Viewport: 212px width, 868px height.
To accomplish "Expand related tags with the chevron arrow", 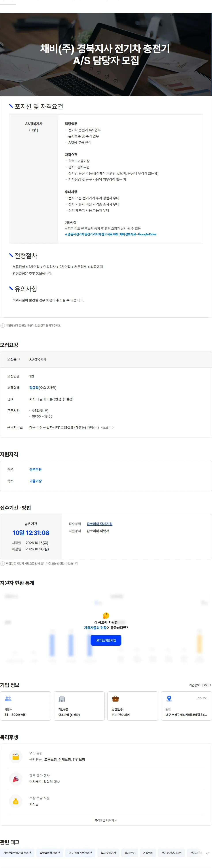I will [207, 853].
